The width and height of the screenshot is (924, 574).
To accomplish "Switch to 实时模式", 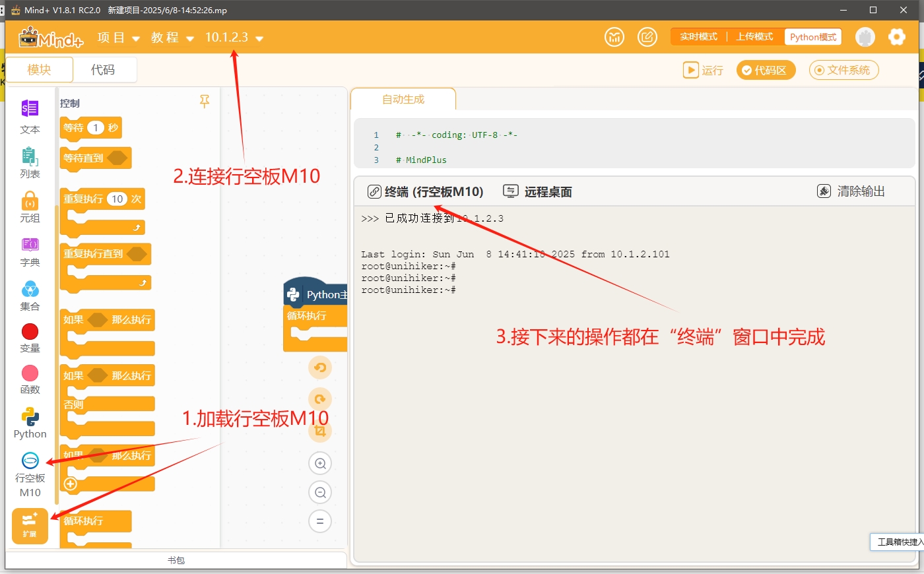I will click(x=698, y=37).
